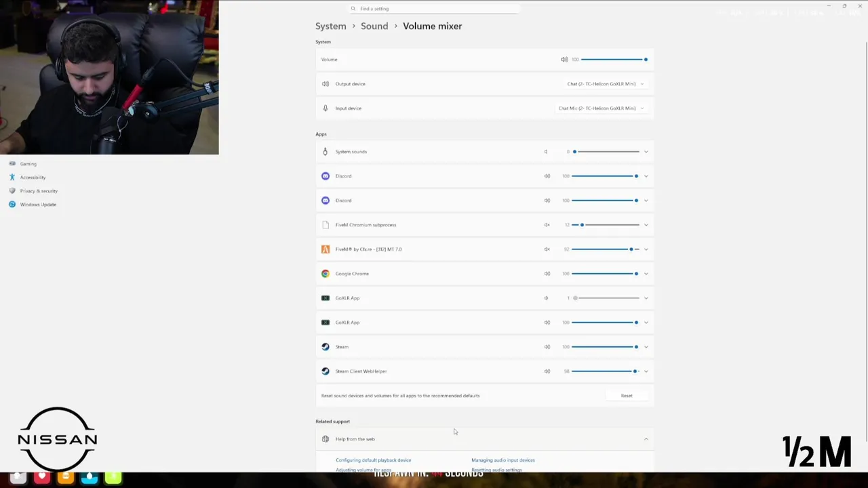868x488 pixels.
Task: Mute GoXLR App at volume 100
Action: click(x=547, y=323)
